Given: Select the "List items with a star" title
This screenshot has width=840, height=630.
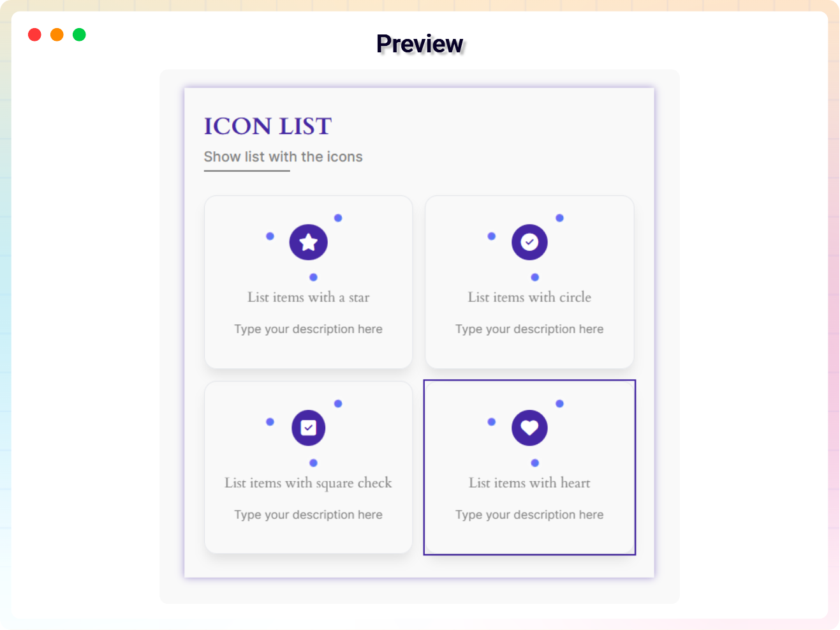Looking at the screenshot, I should (x=309, y=297).
